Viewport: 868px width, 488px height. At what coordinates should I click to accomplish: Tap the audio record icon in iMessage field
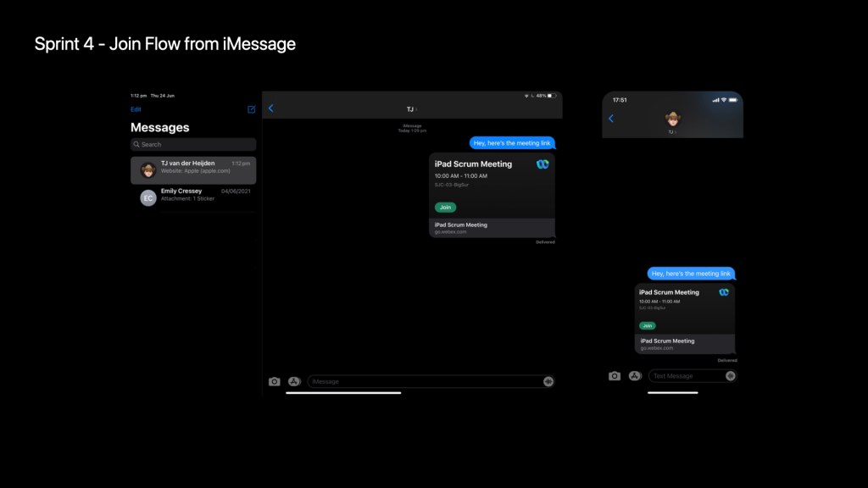(548, 381)
